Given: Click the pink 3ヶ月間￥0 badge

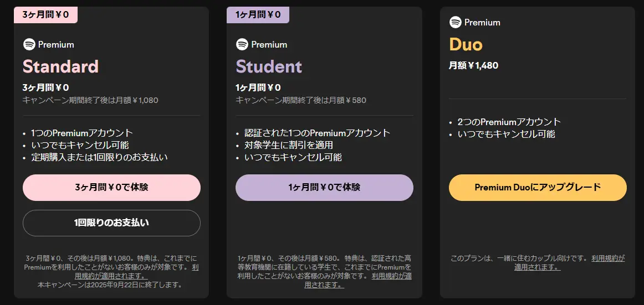Looking at the screenshot, I should click(46, 14).
